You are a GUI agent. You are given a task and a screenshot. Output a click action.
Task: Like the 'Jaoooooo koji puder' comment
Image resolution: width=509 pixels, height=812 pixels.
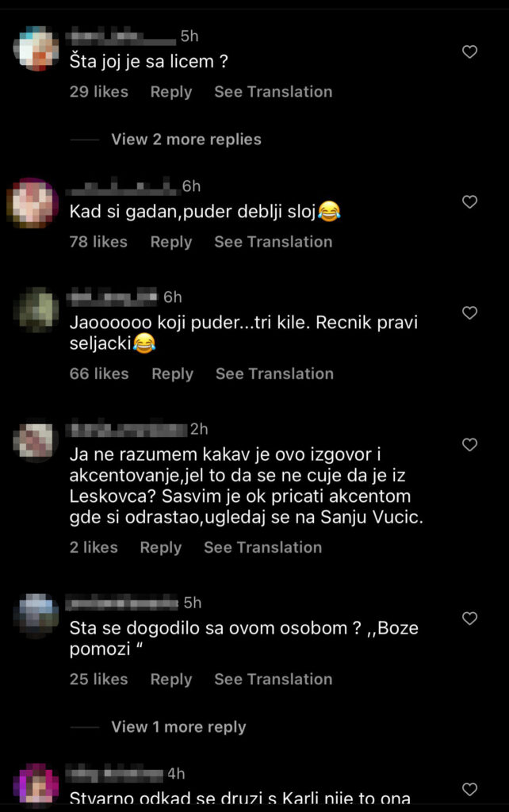(469, 312)
